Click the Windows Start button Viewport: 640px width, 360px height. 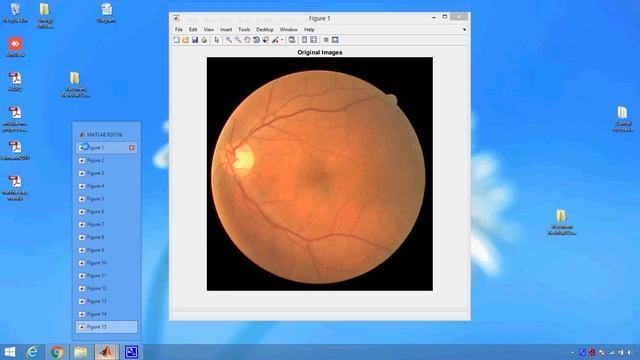click(x=9, y=352)
